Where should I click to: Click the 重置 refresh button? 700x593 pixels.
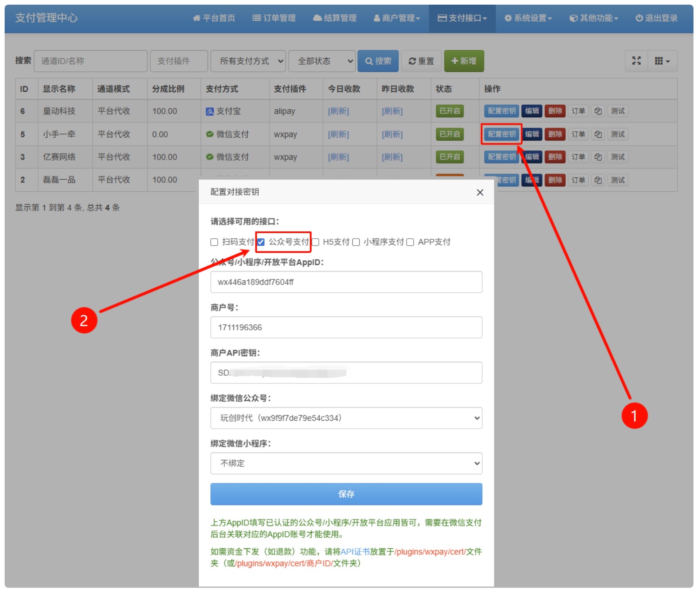coord(421,61)
